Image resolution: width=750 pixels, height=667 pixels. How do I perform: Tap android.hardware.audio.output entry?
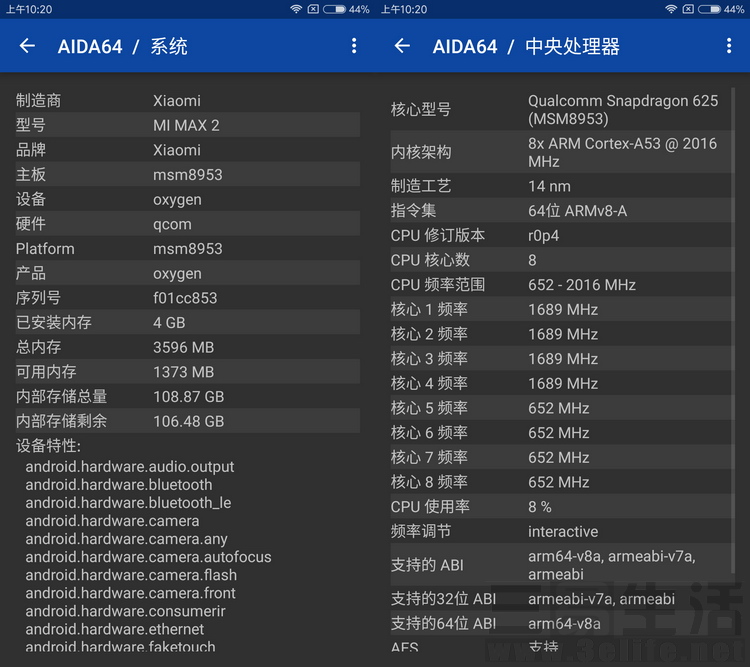130,467
